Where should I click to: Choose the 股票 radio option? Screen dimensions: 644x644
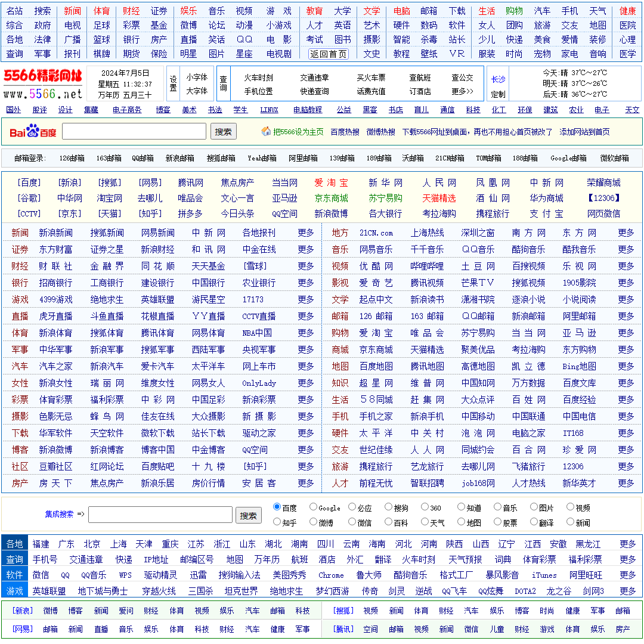pyautogui.click(x=497, y=522)
